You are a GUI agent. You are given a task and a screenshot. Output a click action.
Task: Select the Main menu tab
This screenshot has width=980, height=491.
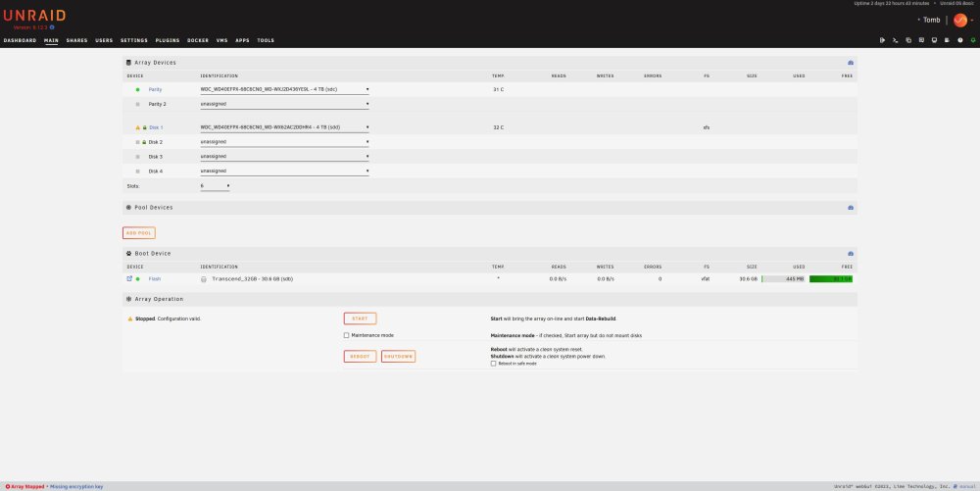pos(51,40)
